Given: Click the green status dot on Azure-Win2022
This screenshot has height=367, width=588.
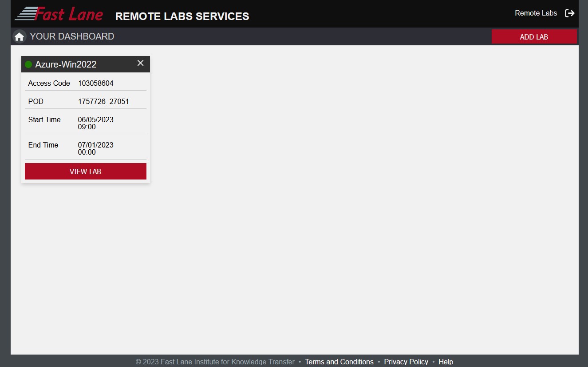Looking at the screenshot, I should pos(28,64).
